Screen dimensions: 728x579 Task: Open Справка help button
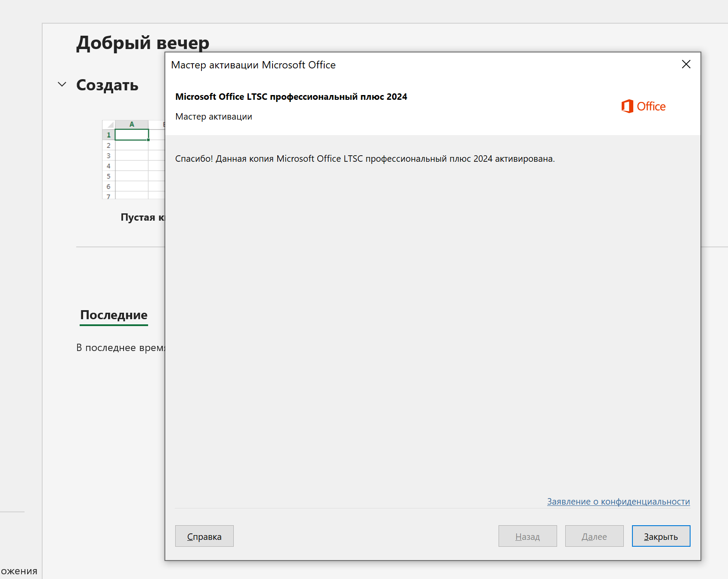[x=204, y=536]
